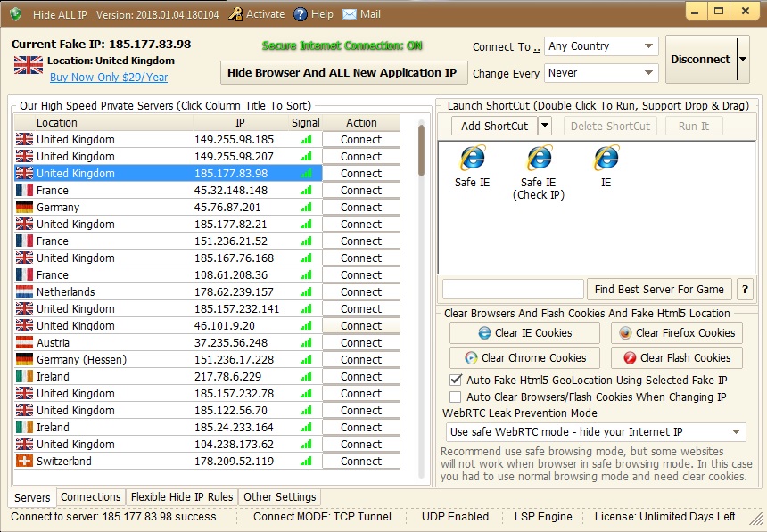Click signal bars for Austria server
767x532 pixels.
click(306, 343)
